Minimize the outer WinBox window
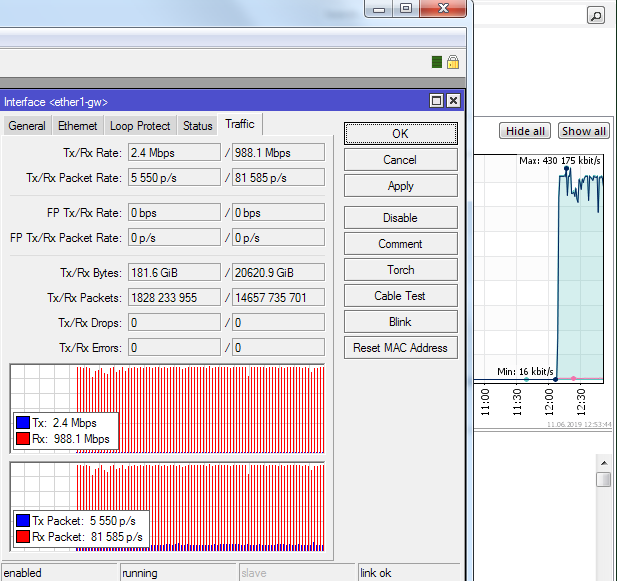 click(x=379, y=9)
